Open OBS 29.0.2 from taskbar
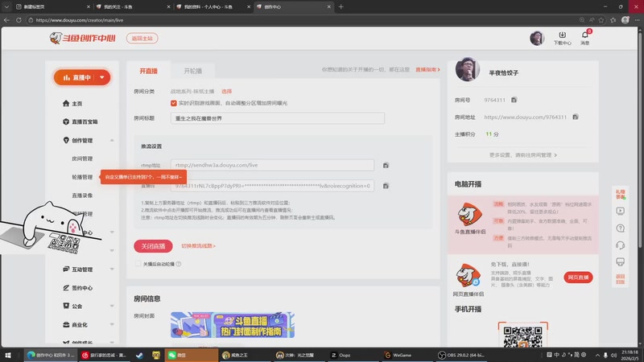The width and height of the screenshot is (644, 362). [x=460, y=355]
